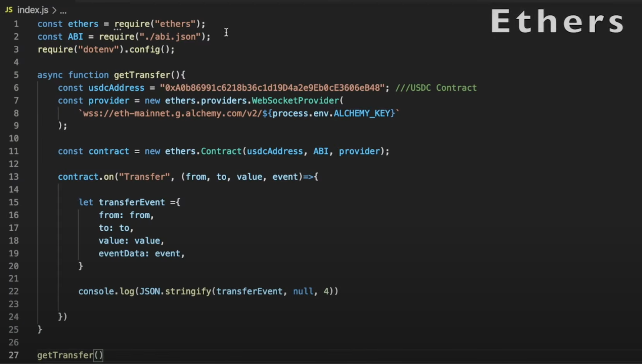The height and width of the screenshot is (364, 642).
Task: Click the async keyword on line 5
Action: pyautogui.click(x=50, y=75)
